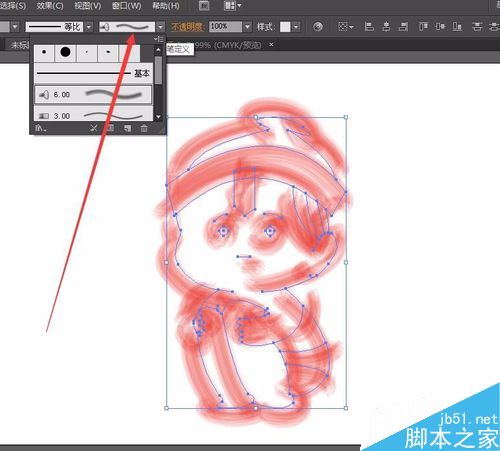Click the bottom-left bounding box handle
Viewport: 500px width, 451px height.
click(167, 408)
